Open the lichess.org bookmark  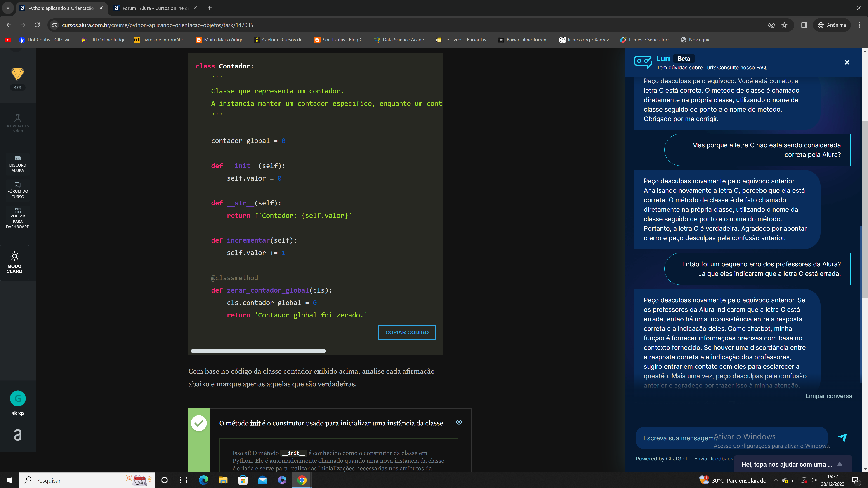(x=586, y=40)
